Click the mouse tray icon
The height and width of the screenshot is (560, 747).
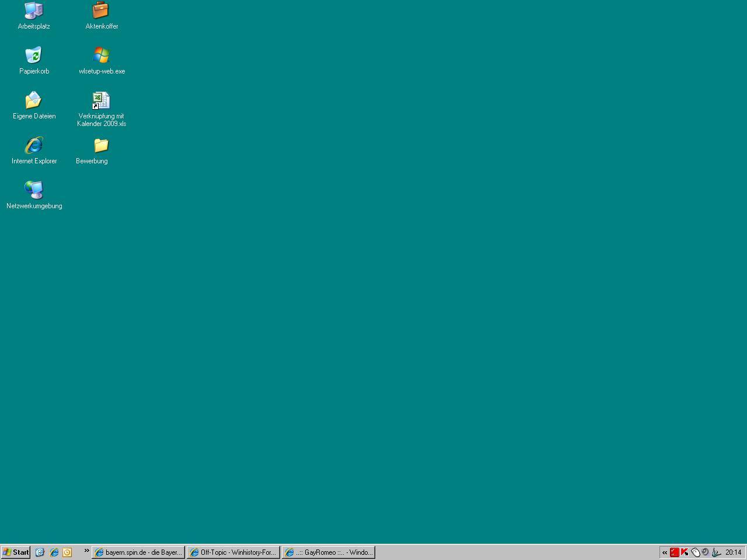coord(695,552)
